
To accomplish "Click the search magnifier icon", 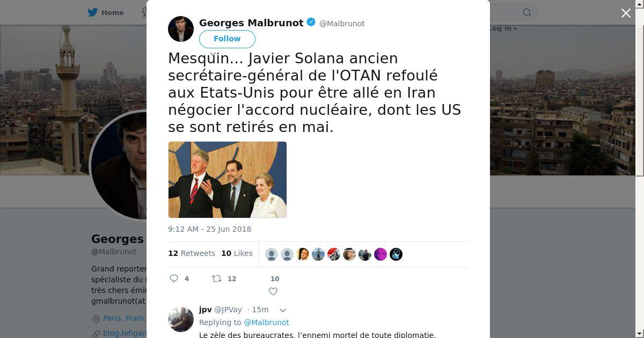I will (x=527, y=12).
